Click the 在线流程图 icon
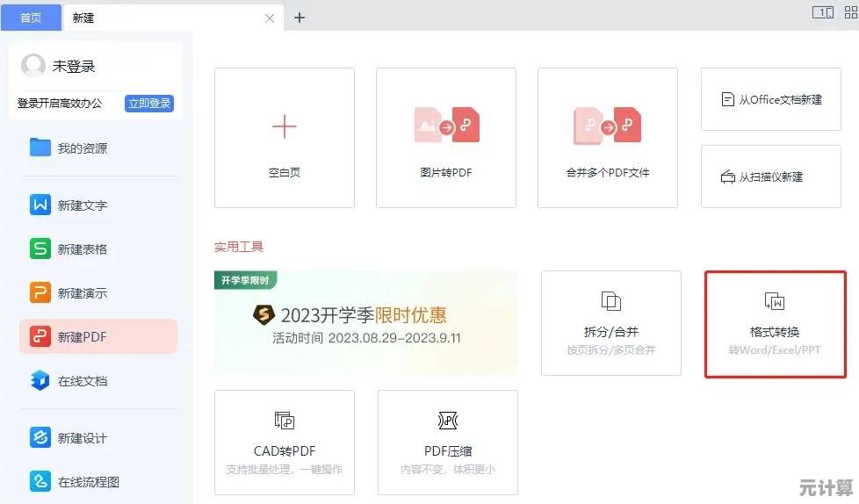 pos(40,481)
